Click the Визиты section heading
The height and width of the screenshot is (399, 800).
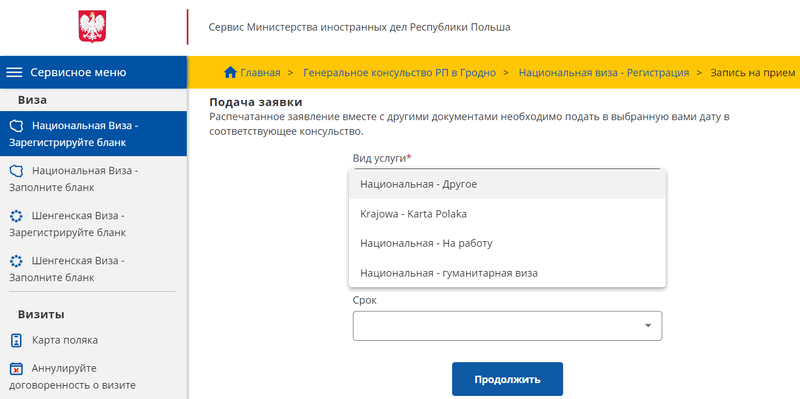41,314
